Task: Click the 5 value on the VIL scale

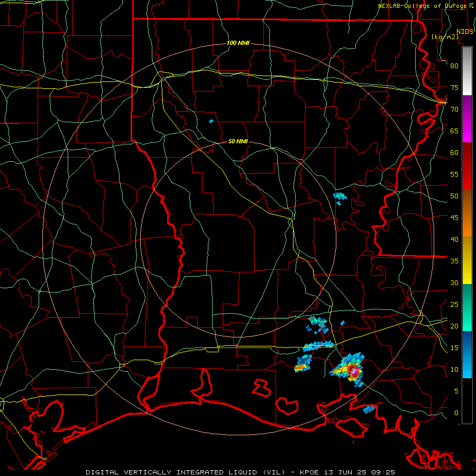Action: [456, 391]
